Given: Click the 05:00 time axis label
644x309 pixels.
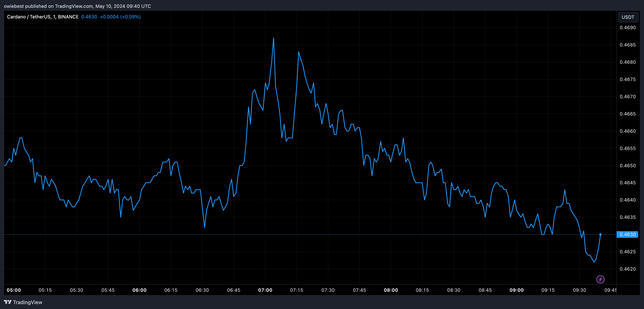Looking at the screenshot, I should (x=14, y=290).
